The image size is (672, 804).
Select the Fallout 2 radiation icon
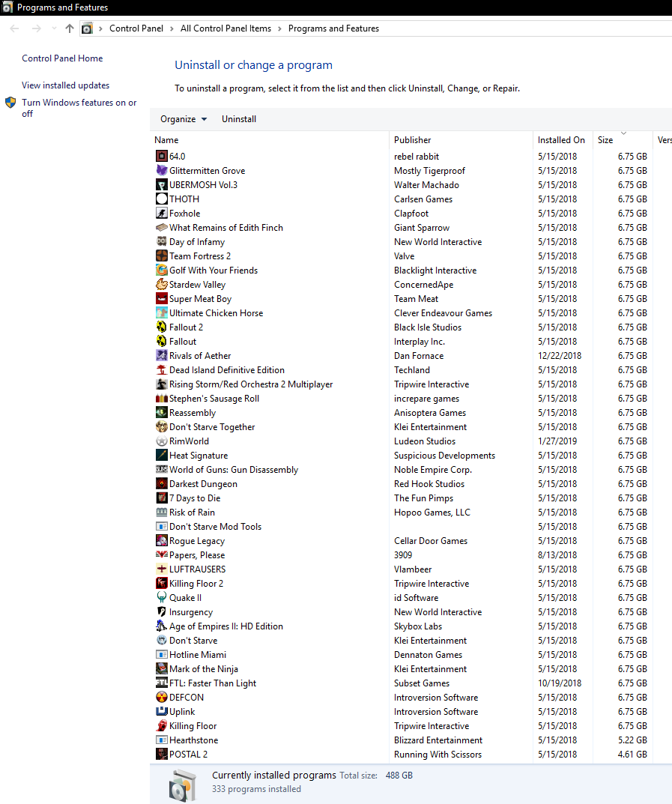162,327
